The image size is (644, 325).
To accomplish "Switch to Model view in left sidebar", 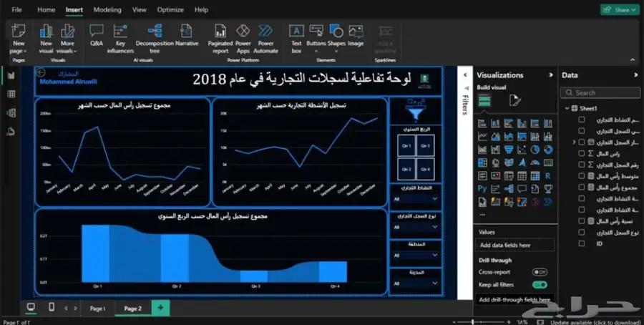I will [11, 113].
